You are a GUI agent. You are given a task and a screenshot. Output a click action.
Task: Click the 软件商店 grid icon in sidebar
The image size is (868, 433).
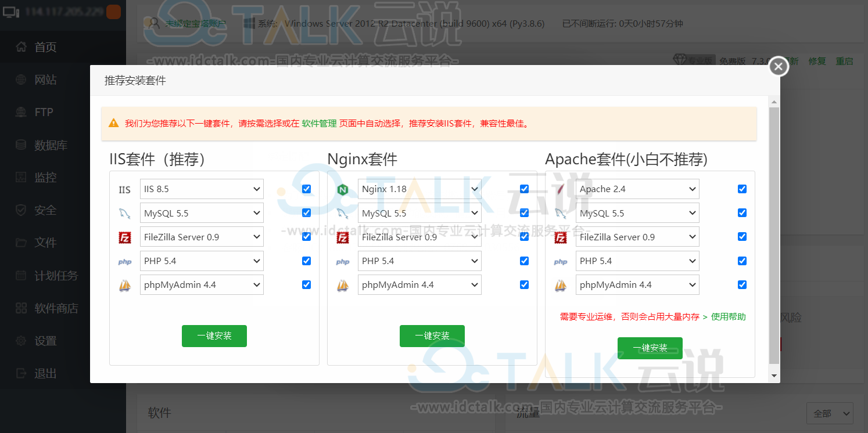tap(21, 308)
